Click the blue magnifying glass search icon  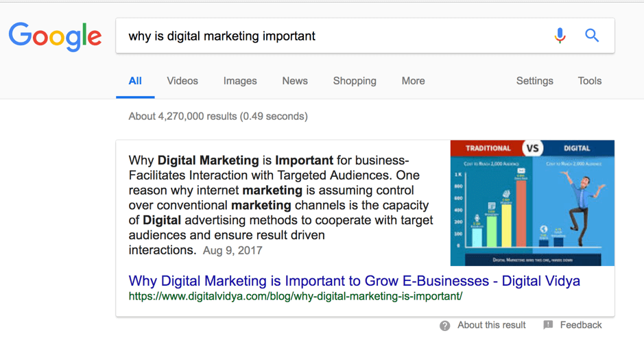coord(592,36)
